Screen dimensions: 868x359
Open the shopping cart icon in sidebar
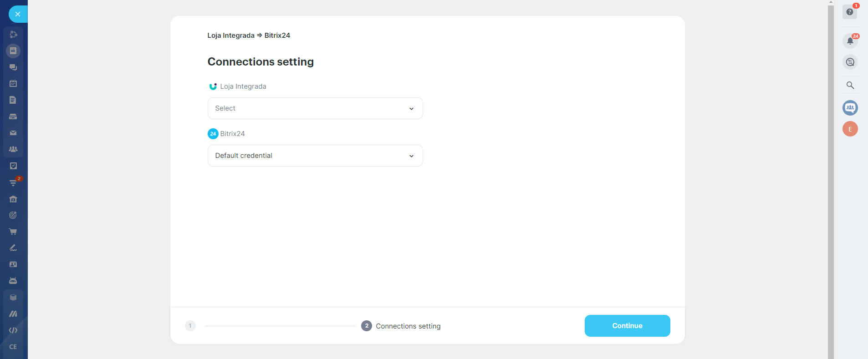point(13,232)
